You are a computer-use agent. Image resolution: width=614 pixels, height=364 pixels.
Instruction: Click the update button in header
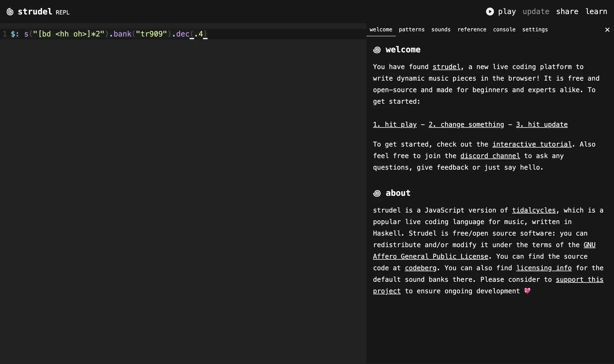(x=536, y=12)
